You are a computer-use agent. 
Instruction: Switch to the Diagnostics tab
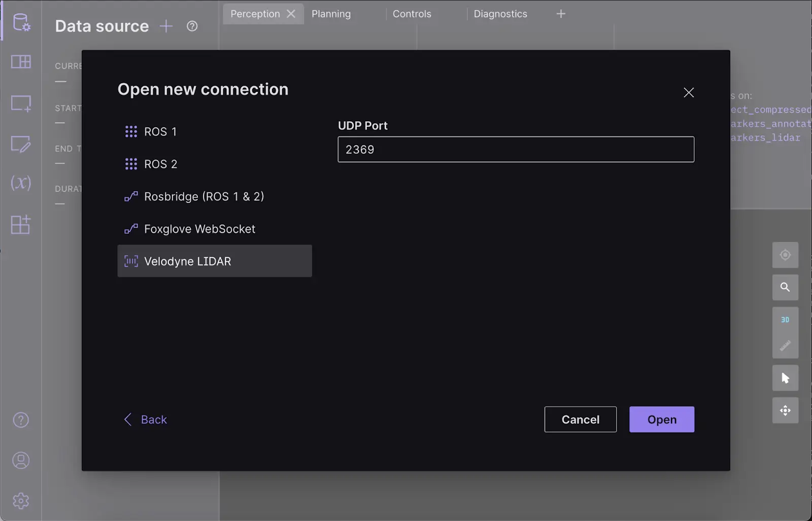(500, 14)
